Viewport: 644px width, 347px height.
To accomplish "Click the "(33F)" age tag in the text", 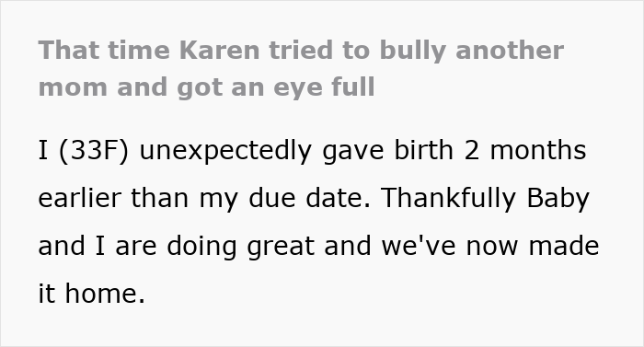I will pyautogui.click(x=94, y=150).
